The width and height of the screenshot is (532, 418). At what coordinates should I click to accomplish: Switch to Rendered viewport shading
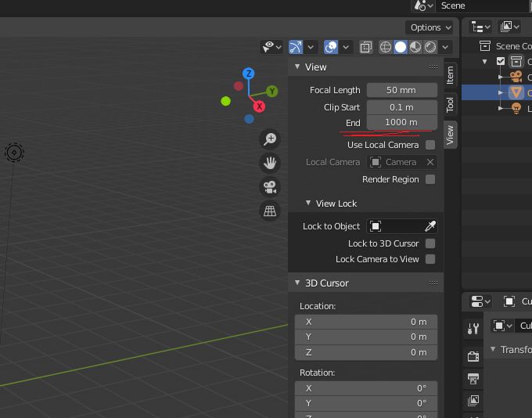(x=430, y=47)
